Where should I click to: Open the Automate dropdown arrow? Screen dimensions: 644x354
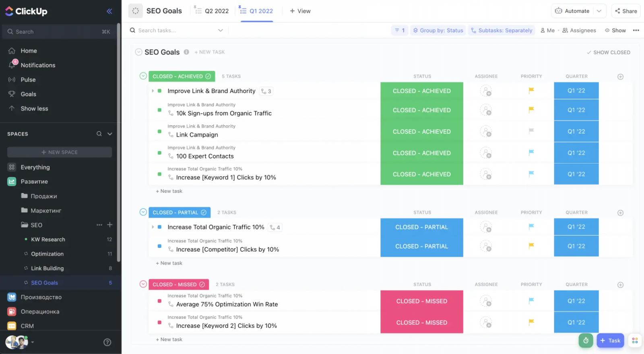click(599, 11)
